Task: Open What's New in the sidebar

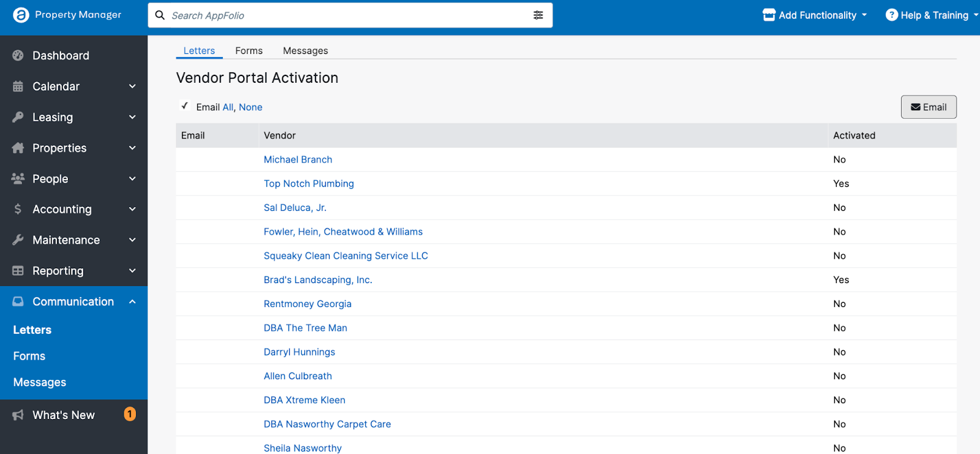Action: click(64, 415)
